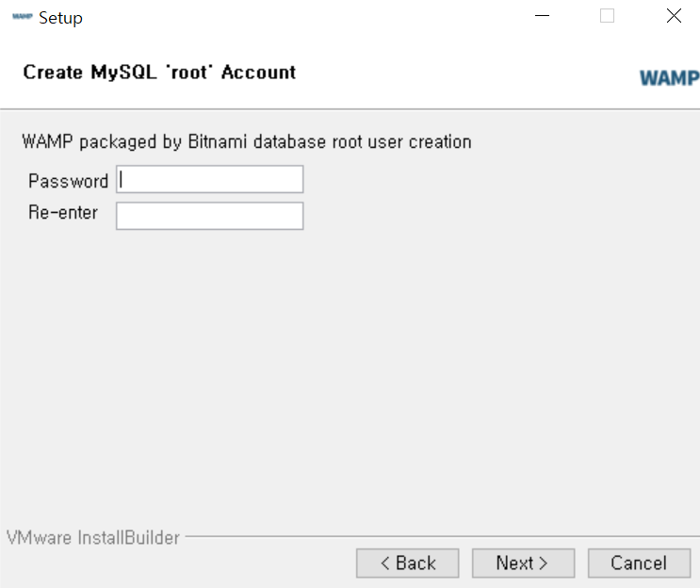Click the VMware InstallBuilder text
The width and height of the screenshot is (700, 588).
(x=93, y=537)
